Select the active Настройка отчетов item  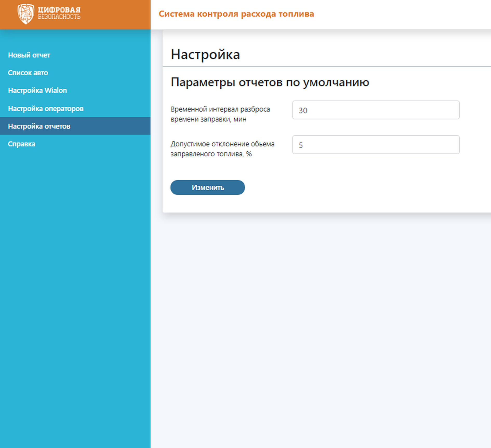(x=75, y=126)
